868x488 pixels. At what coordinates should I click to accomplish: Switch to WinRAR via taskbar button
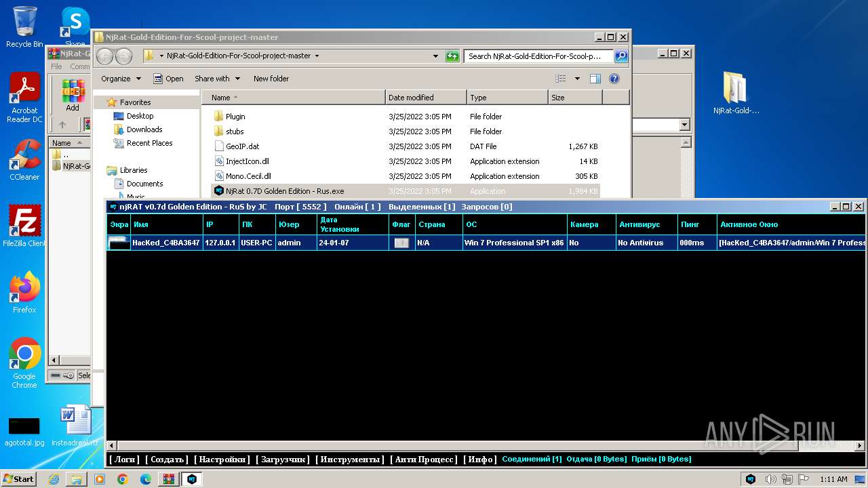(169, 479)
